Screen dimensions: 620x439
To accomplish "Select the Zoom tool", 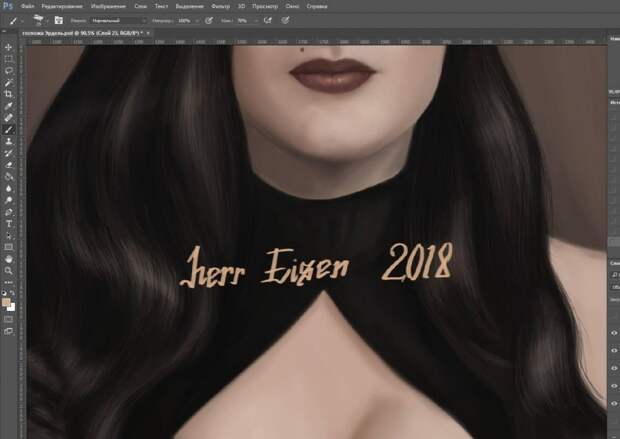I will click(8, 271).
